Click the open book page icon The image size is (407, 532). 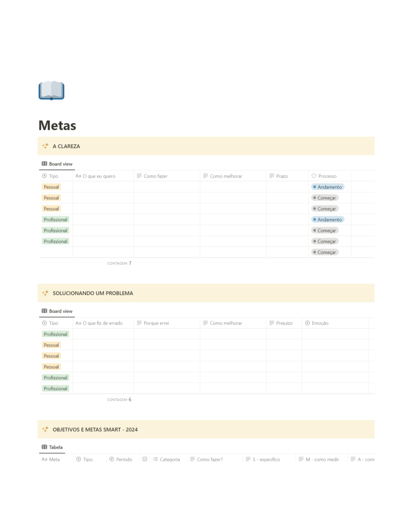tap(51, 90)
